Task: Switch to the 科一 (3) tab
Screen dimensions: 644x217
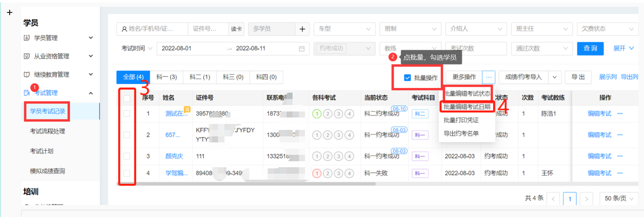Action: [167, 77]
